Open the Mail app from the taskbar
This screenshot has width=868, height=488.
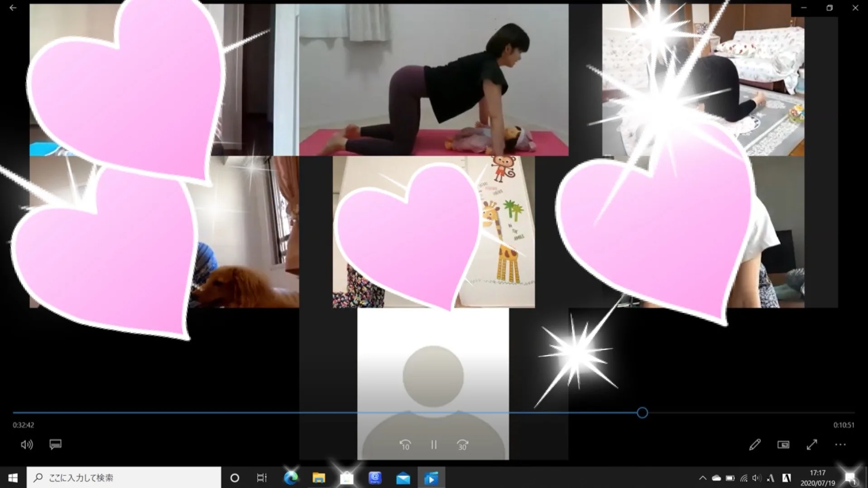[x=403, y=478]
